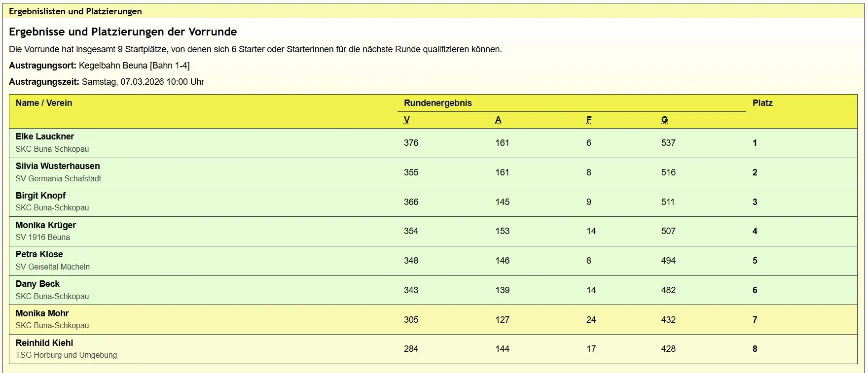The width and height of the screenshot is (868, 373).
Task: Click Petra Klose's total score 494
Action: click(668, 261)
